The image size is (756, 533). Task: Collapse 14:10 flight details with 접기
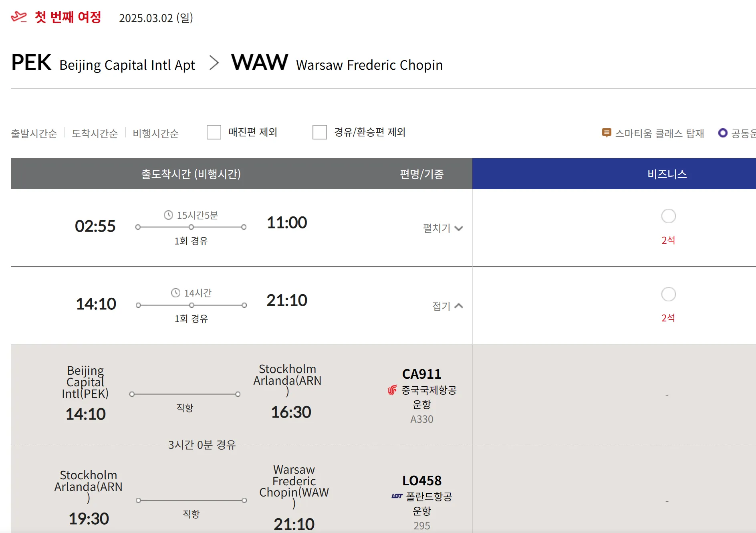(448, 306)
